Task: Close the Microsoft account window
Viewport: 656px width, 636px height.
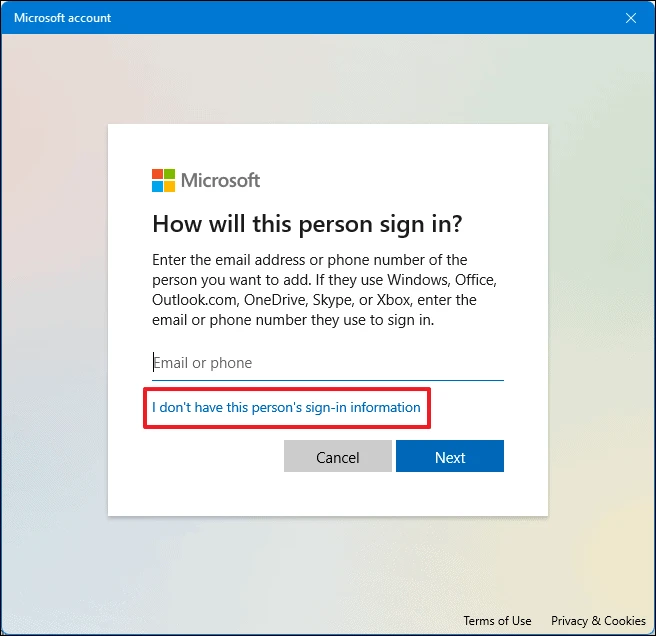Action: click(x=631, y=18)
